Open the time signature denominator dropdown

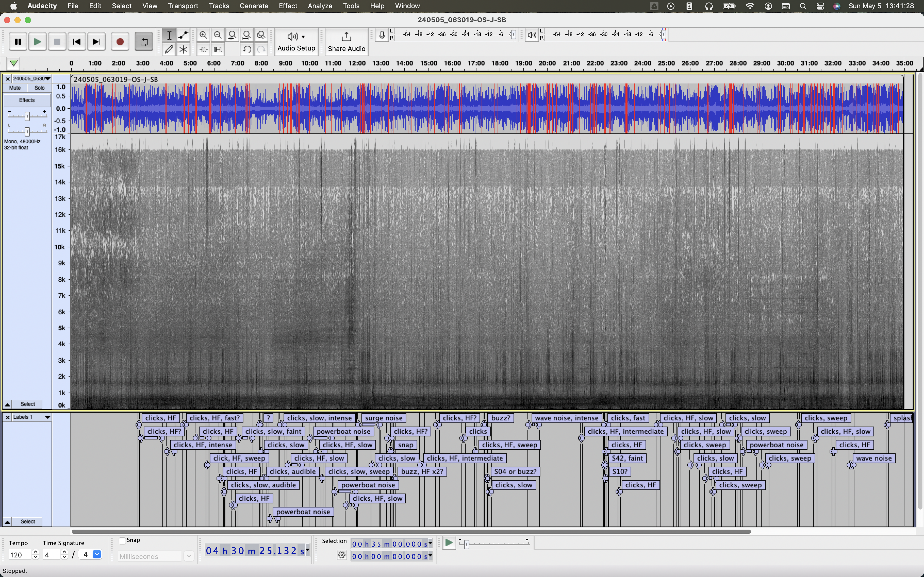[97, 555]
